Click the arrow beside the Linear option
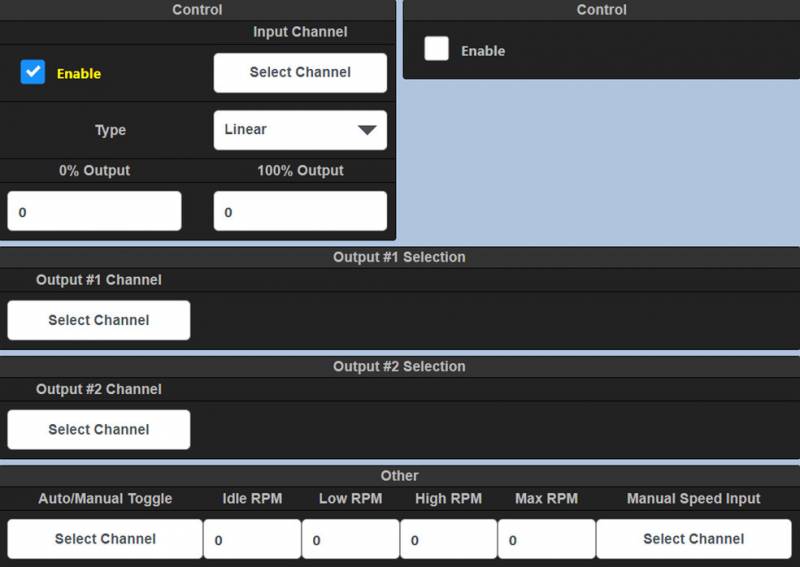The width and height of the screenshot is (800, 567). coord(367,130)
